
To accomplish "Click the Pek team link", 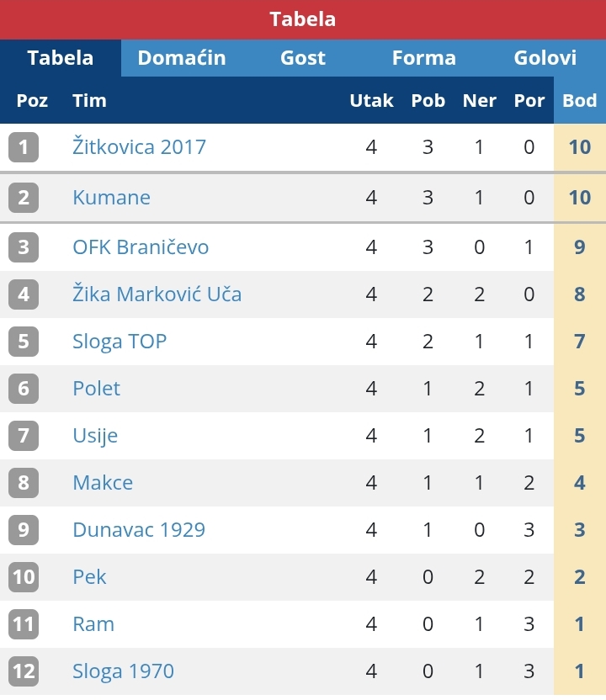I will click(x=89, y=577).
